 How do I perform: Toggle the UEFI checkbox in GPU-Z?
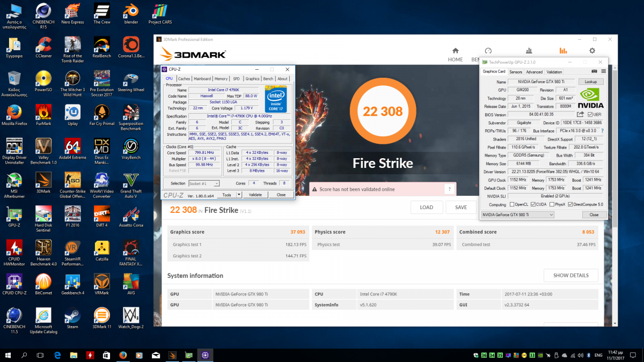click(x=590, y=115)
